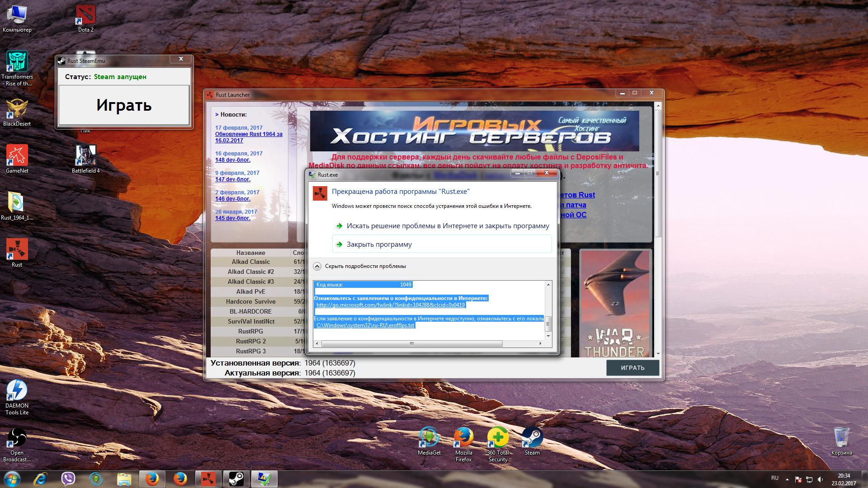The height and width of the screenshot is (488, 868).
Task: Click the War Thunder advertisement banner
Action: pos(615,303)
